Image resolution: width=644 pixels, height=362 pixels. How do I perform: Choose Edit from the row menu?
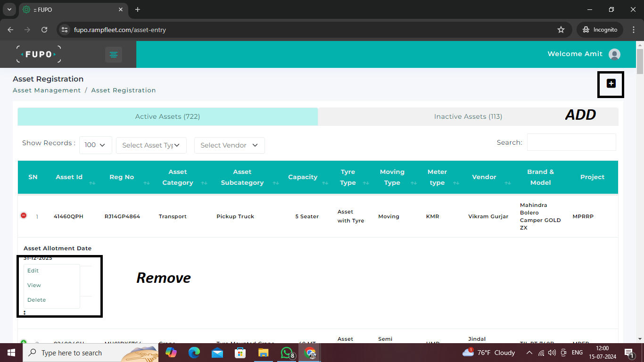[x=33, y=271]
